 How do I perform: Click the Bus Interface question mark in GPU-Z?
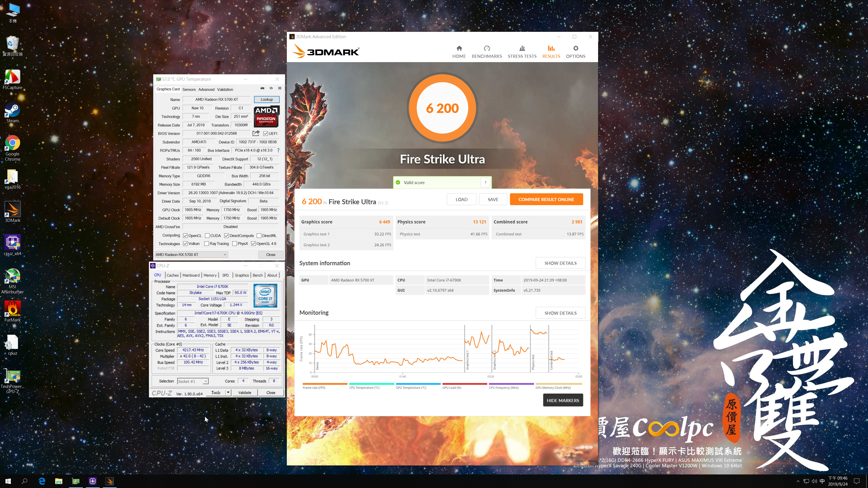point(278,150)
